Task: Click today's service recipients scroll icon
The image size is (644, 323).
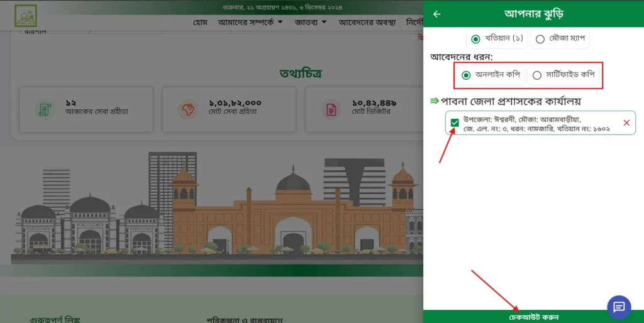Action: pyautogui.click(x=45, y=109)
